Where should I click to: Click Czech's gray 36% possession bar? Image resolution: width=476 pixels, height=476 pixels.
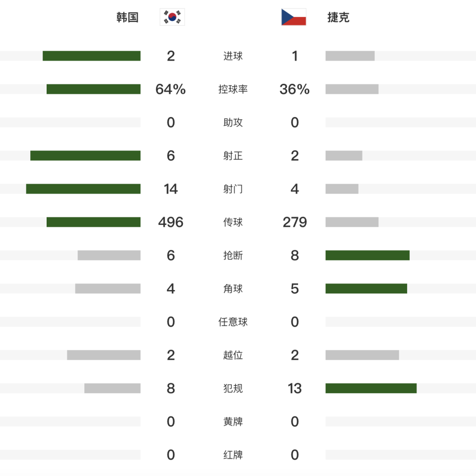click(x=352, y=89)
